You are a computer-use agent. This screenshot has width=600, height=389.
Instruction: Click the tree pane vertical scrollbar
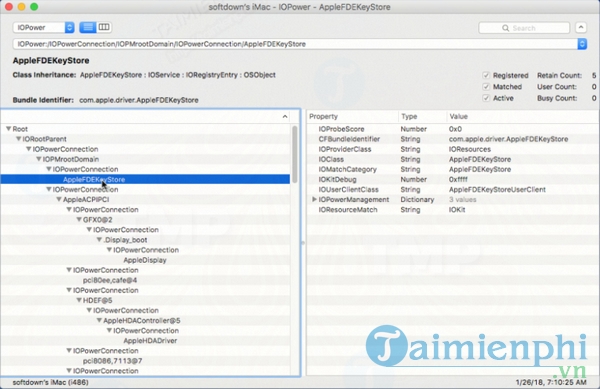295,155
